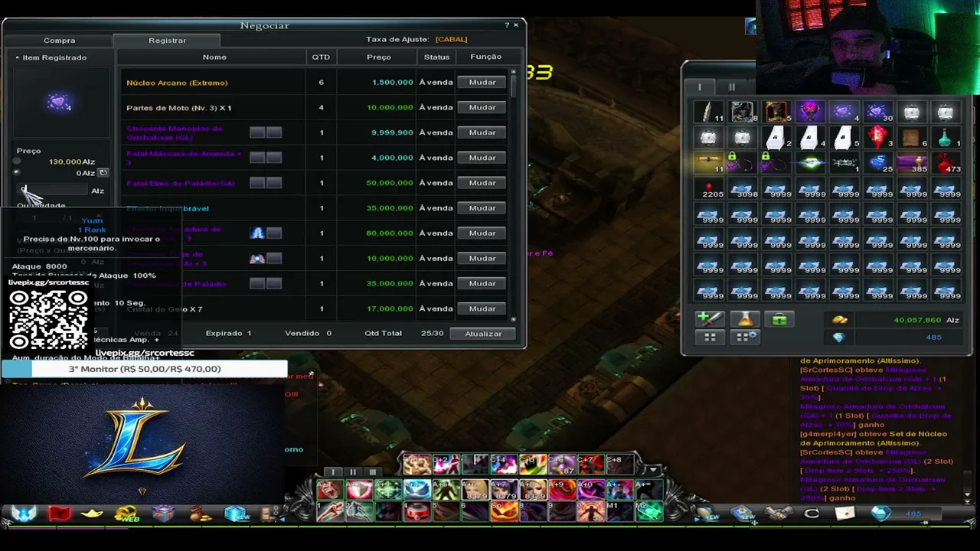Sort listings by the Nome column header
Viewport: 980px width, 551px height.
click(x=214, y=57)
